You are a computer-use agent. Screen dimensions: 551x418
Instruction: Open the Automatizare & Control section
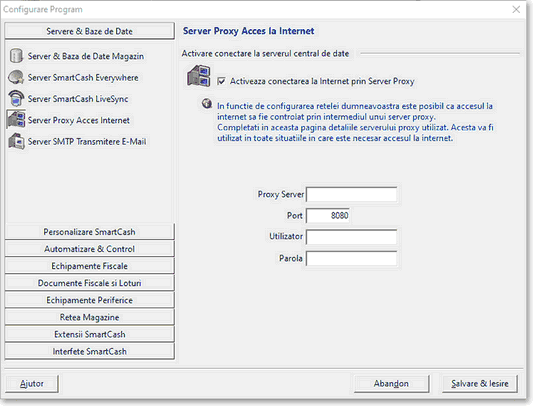pos(89,249)
